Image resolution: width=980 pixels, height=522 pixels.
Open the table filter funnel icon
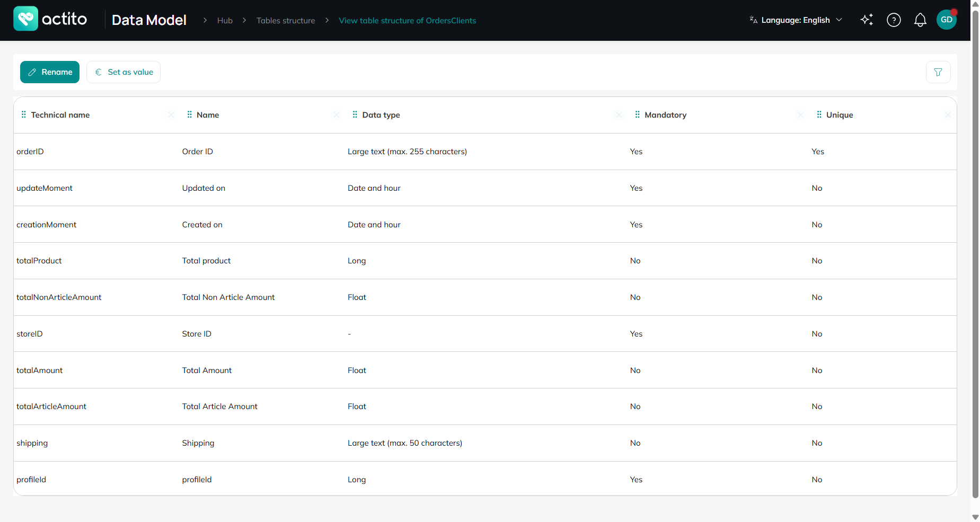coord(938,72)
